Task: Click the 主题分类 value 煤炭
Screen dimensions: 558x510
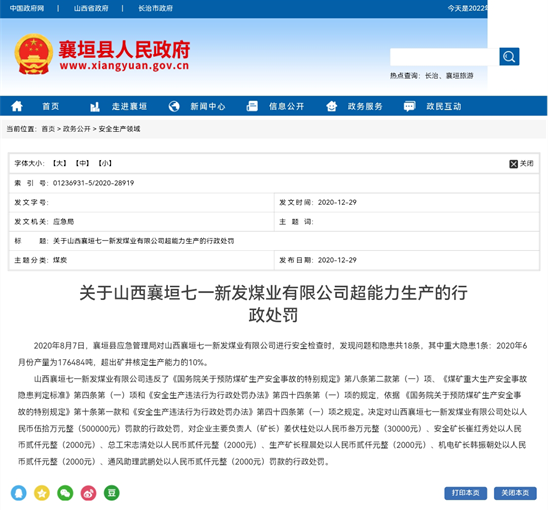Action: (60, 260)
